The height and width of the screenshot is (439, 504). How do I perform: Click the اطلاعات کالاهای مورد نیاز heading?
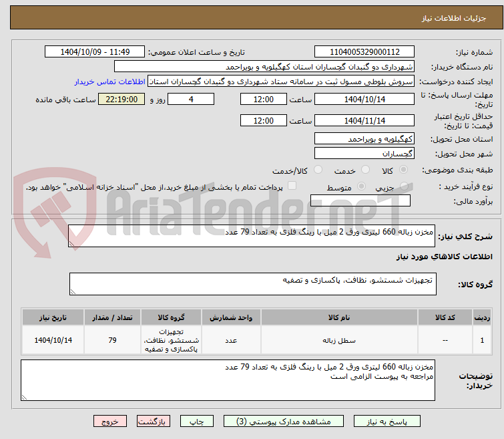click(444, 257)
